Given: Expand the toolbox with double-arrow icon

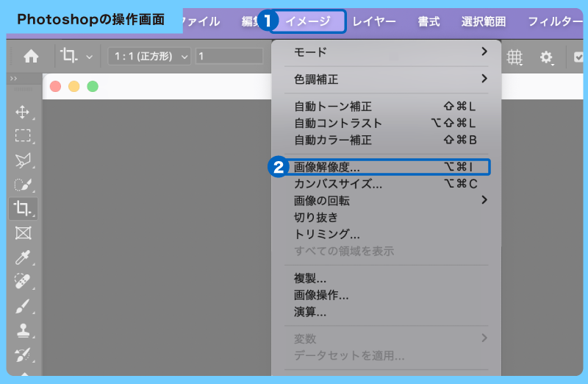Looking at the screenshot, I should point(14,79).
